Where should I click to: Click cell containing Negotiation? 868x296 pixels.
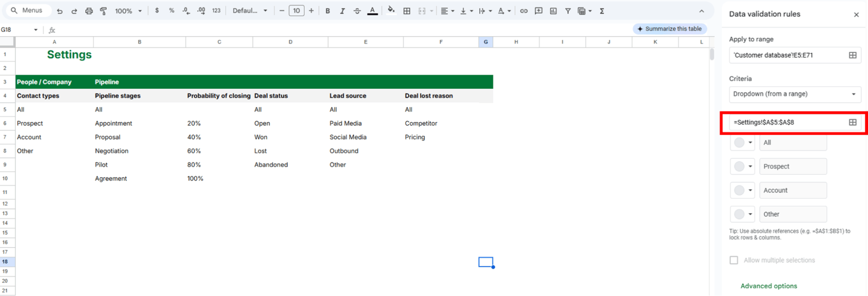[139, 151]
